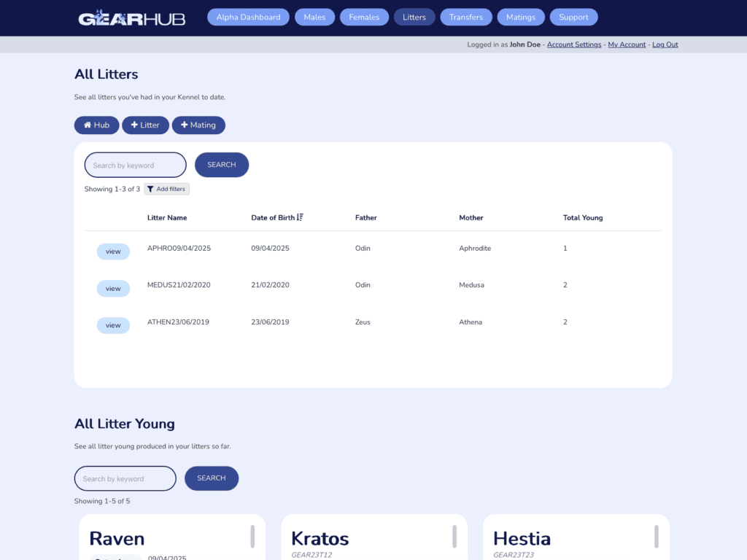
Task: Open the Support page
Action: pos(573,17)
